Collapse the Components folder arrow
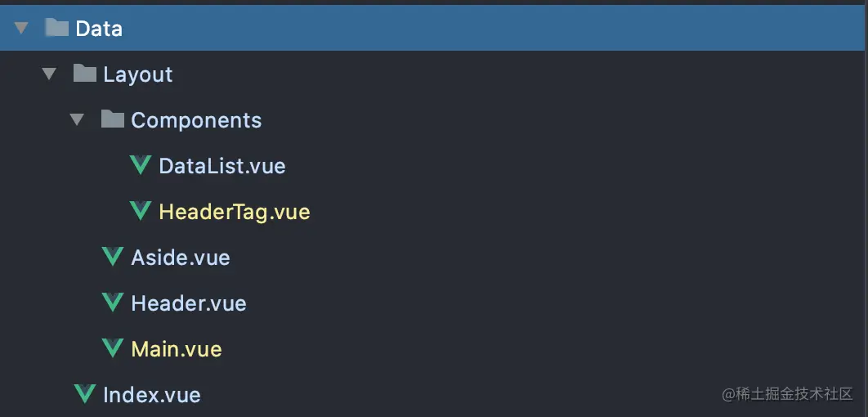The height and width of the screenshot is (417, 868). coord(78,120)
